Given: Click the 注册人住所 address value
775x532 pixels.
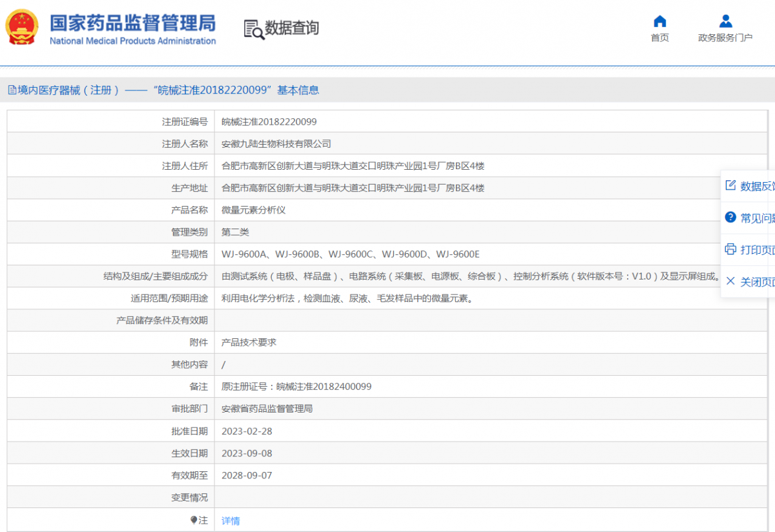Looking at the screenshot, I should coord(353,166).
